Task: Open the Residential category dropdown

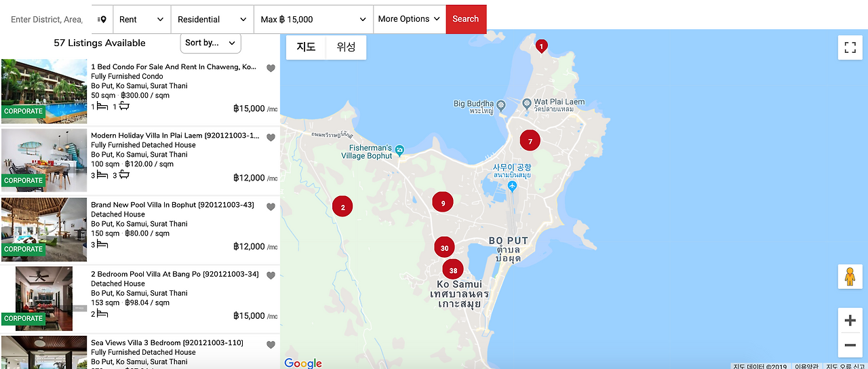Action: click(x=212, y=19)
